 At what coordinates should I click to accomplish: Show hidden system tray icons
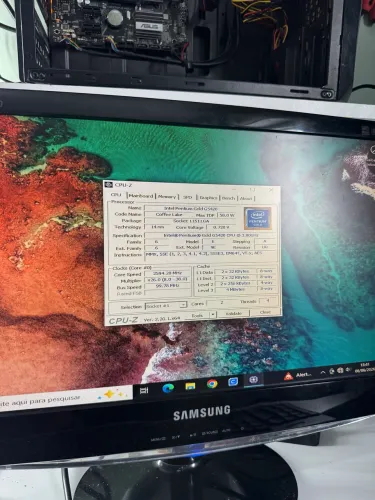(323, 372)
